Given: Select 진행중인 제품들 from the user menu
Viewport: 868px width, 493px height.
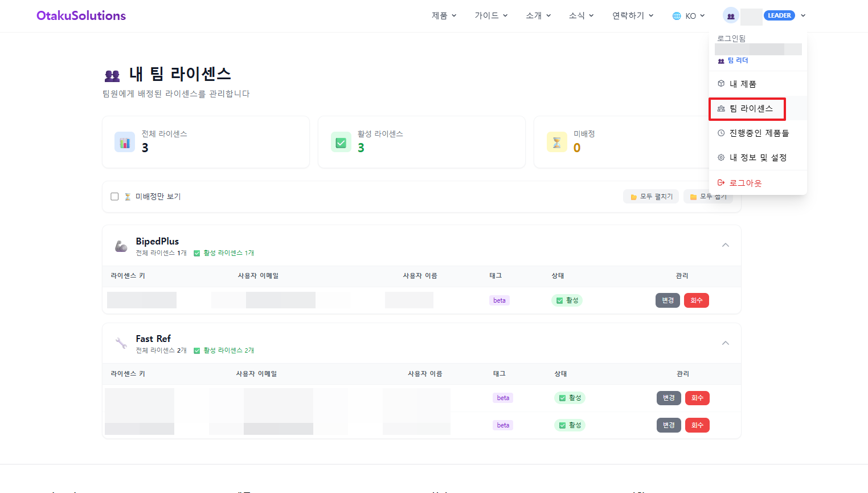Looking at the screenshot, I should [x=759, y=133].
